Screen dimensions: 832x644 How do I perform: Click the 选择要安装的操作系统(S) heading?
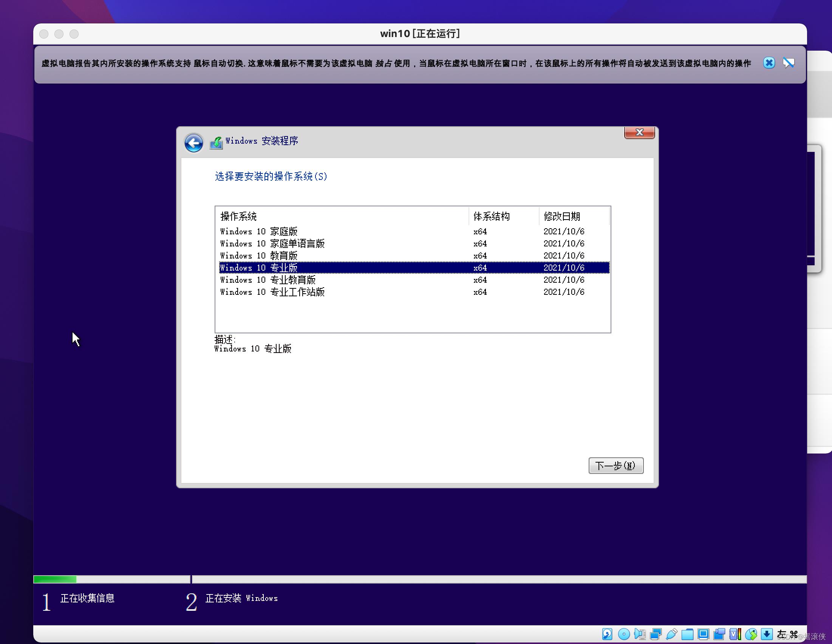(271, 176)
